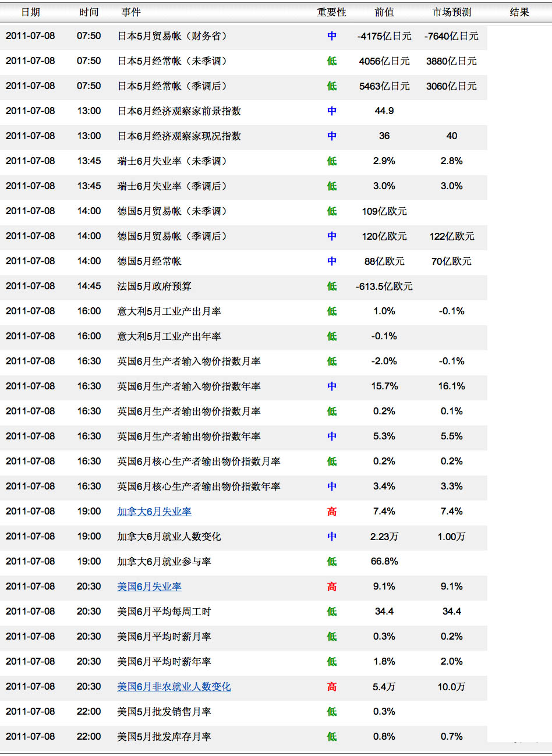Click the 0.7% forecast for 美国5月批发库存月率
Screen dimensions: 552x756
point(452,737)
